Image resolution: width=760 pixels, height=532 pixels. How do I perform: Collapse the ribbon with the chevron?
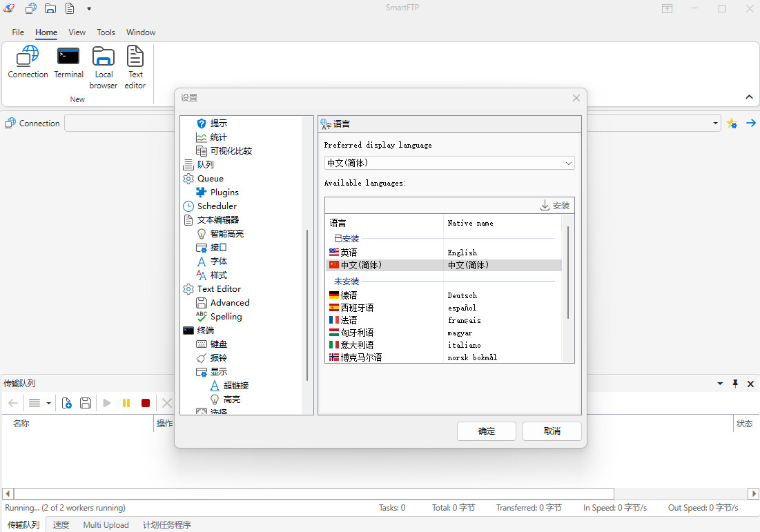[x=749, y=97]
